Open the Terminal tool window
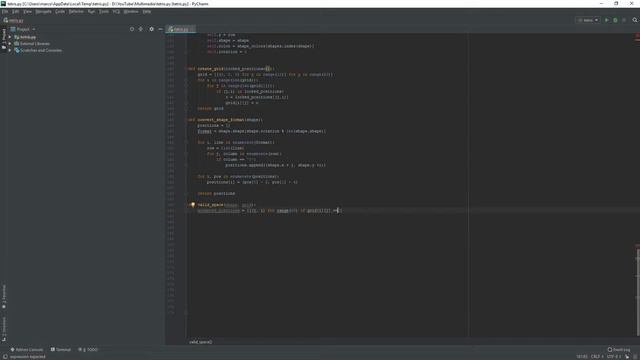Screen dimensions: 640x360 click(x=61, y=350)
